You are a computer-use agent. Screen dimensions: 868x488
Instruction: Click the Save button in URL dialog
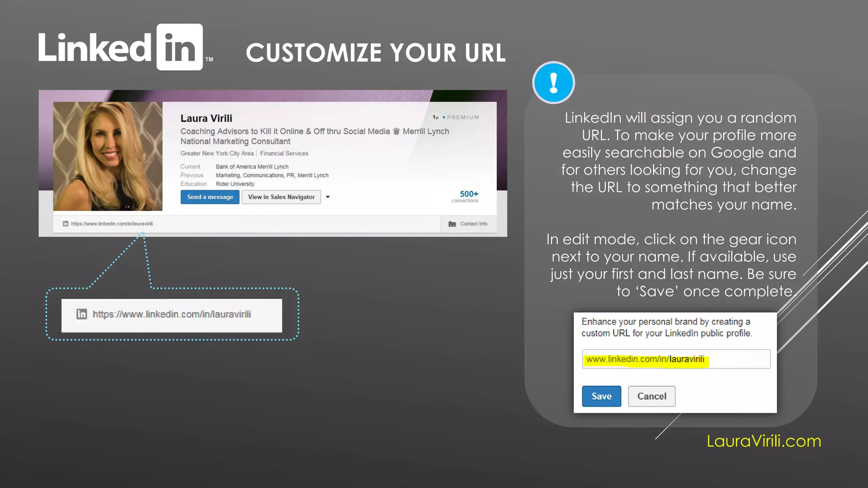tap(601, 396)
